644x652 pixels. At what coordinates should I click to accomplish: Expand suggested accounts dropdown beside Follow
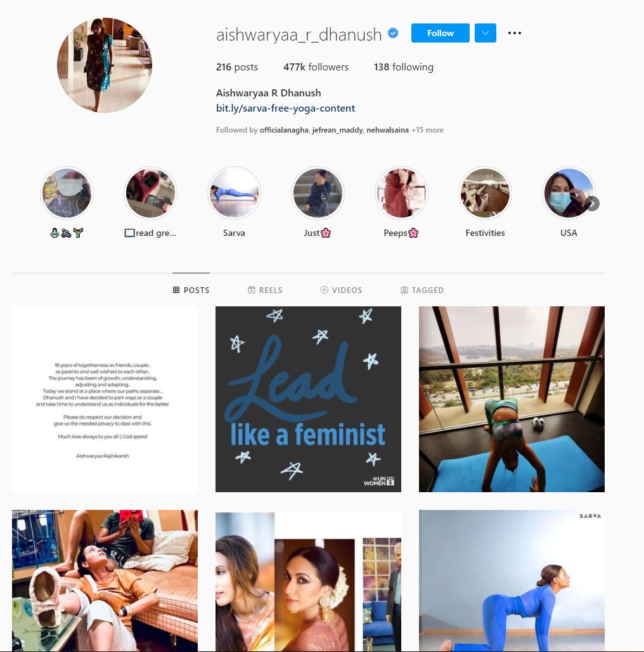(x=485, y=33)
